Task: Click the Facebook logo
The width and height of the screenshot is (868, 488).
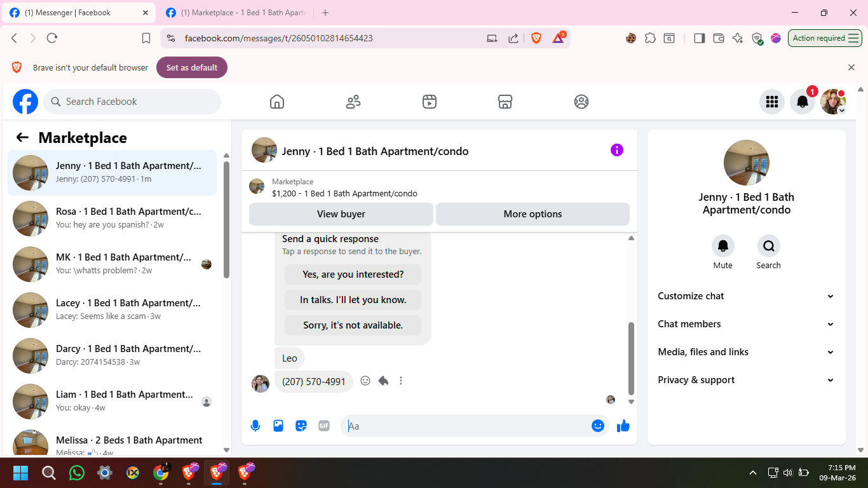Action: [x=25, y=102]
